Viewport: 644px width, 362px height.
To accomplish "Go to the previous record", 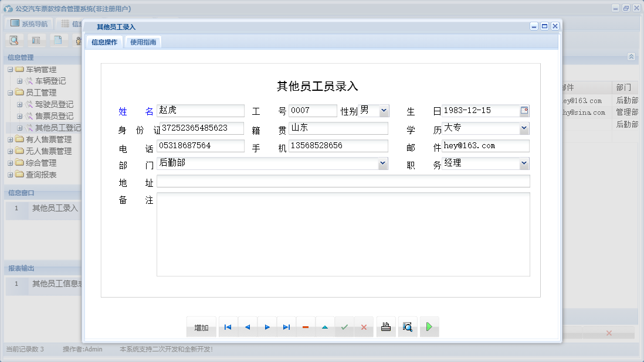I will (x=248, y=327).
